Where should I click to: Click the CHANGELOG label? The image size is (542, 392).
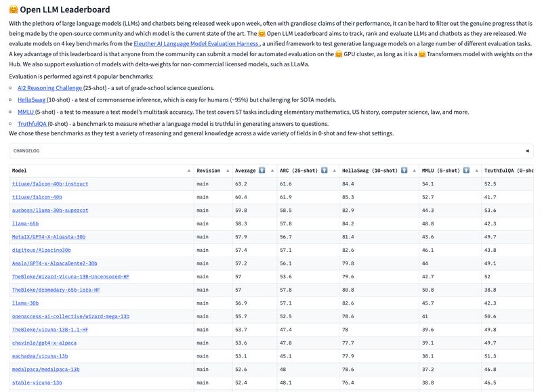coord(27,151)
